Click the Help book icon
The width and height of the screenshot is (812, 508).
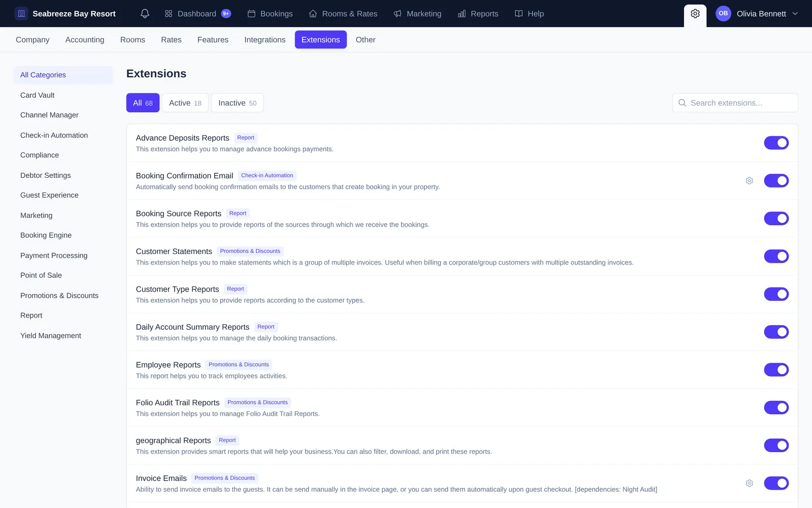[519, 14]
